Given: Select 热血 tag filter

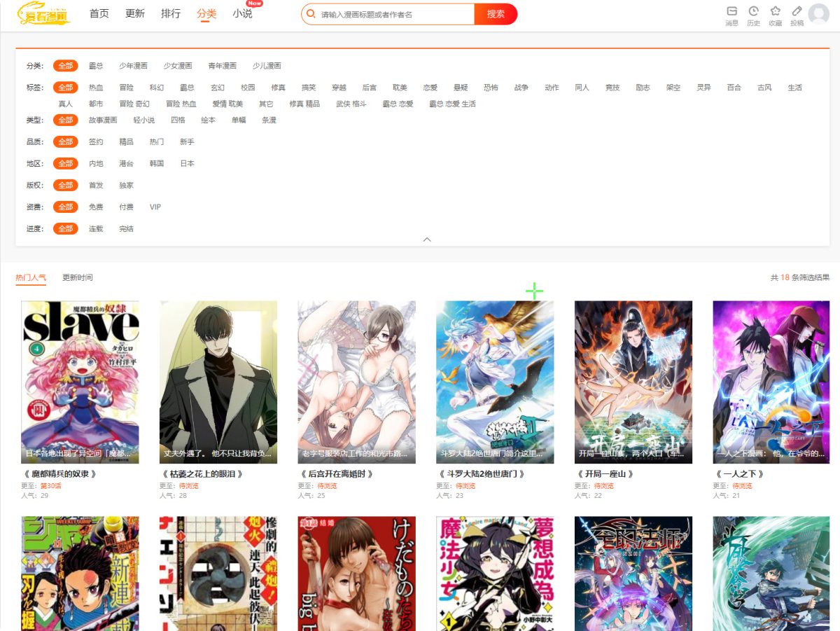Looking at the screenshot, I should 96,88.
